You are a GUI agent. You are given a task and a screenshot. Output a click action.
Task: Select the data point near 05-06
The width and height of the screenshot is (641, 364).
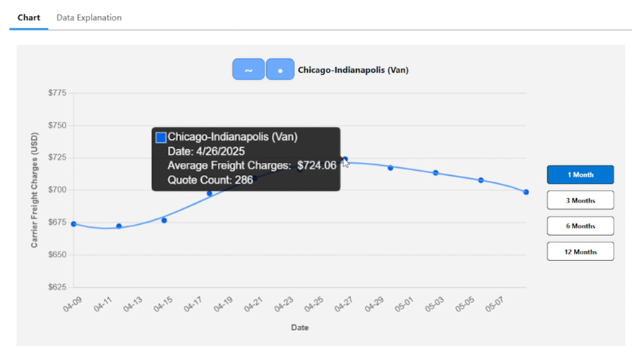point(481,180)
